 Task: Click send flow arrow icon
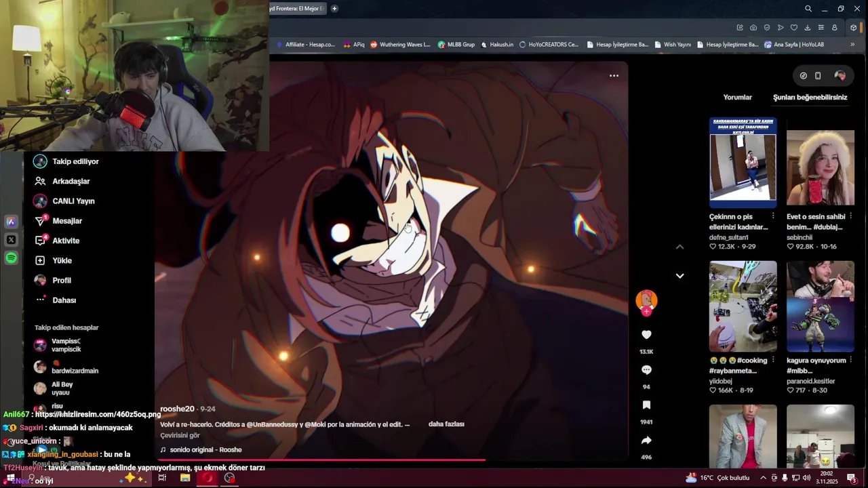tap(781, 28)
